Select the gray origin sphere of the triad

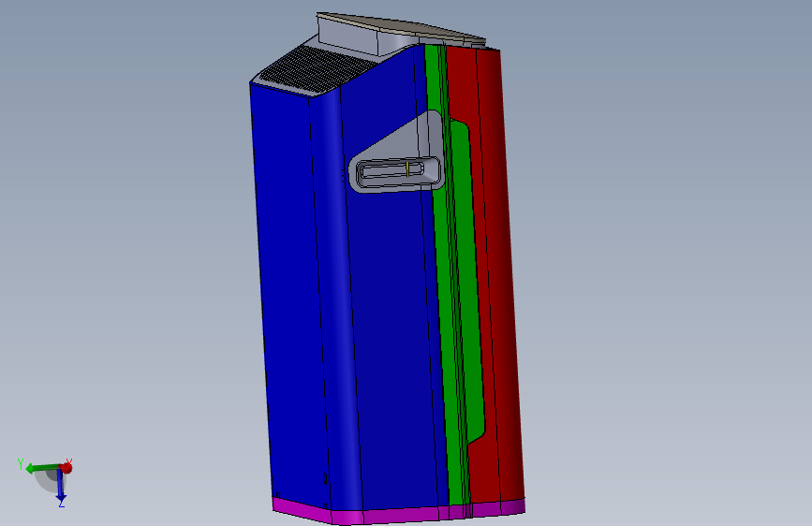[48, 480]
